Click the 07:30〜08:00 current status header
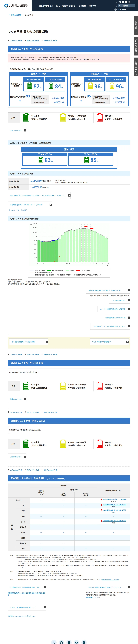Viewport: 138px width, 644px height. point(91,154)
